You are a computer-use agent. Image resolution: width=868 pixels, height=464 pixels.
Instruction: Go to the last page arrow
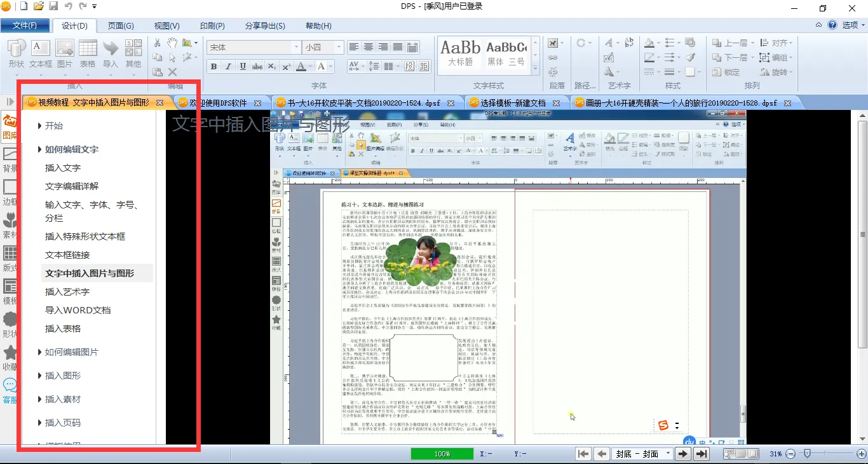701,454
